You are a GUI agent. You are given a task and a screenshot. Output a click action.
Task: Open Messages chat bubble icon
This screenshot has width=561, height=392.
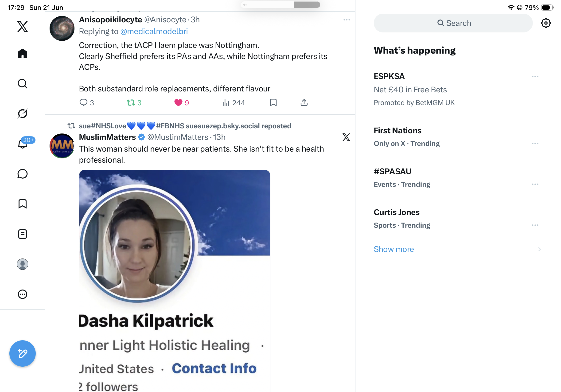tap(23, 174)
